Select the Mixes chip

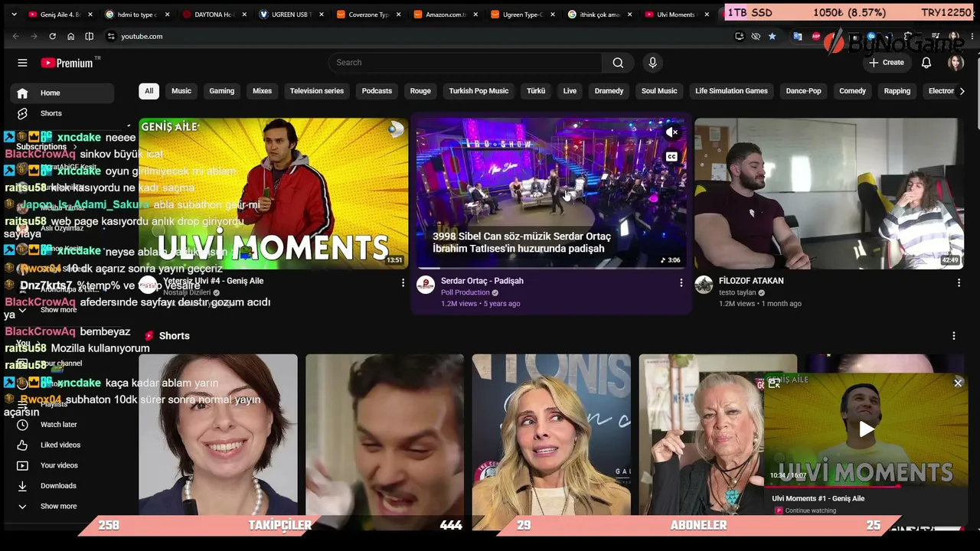263,91
